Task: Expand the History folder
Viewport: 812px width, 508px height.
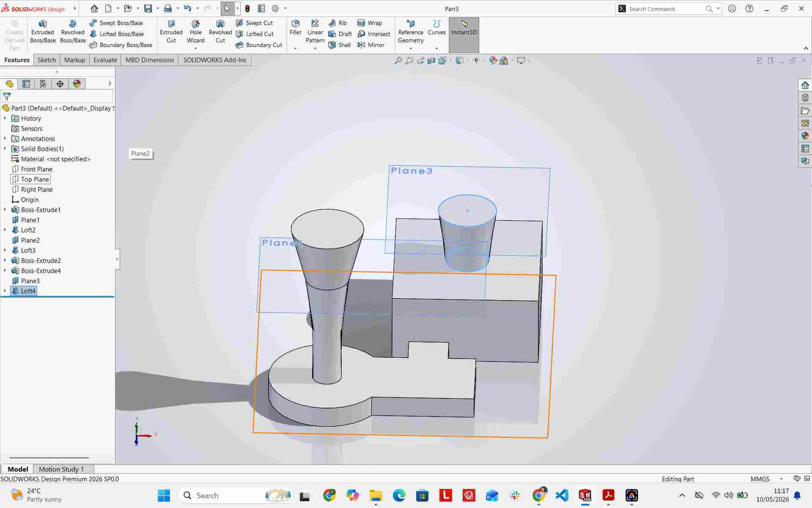Action: tap(5, 118)
